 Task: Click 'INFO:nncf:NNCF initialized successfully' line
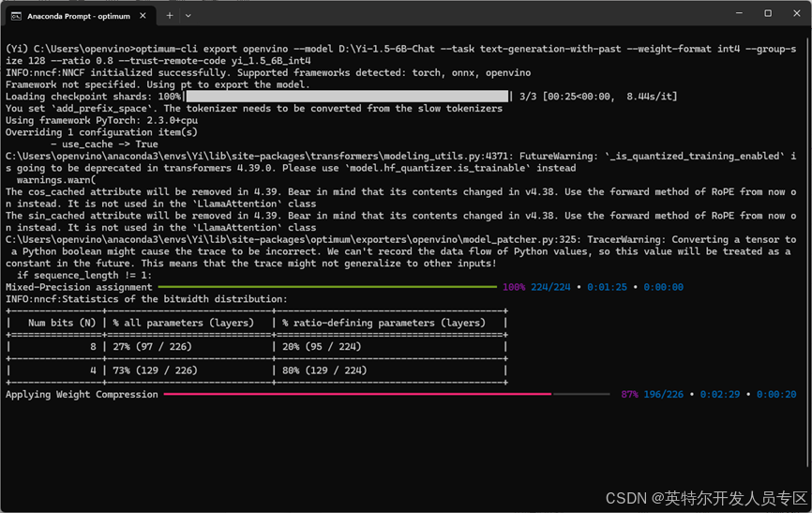(268, 72)
